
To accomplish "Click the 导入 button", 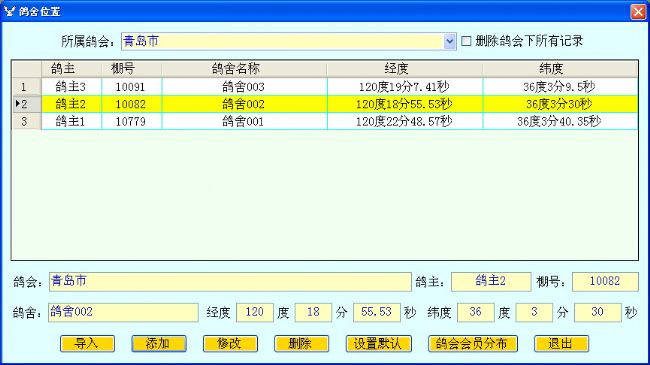I will pyautogui.click(x=87, y=343).
